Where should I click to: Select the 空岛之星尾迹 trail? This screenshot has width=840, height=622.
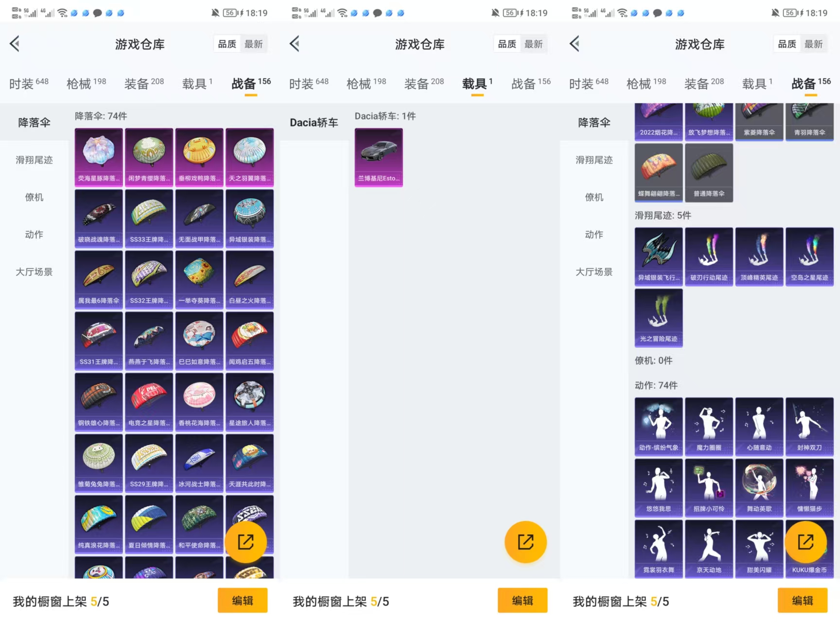pyautogui.click(x=809, y=257)
